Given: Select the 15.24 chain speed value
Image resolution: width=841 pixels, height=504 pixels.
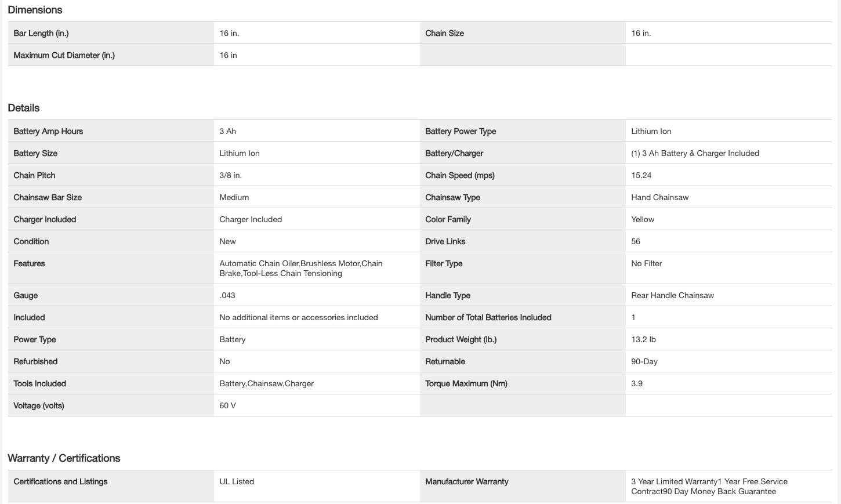Looking at the screenshot, I should tap(641, 175).
